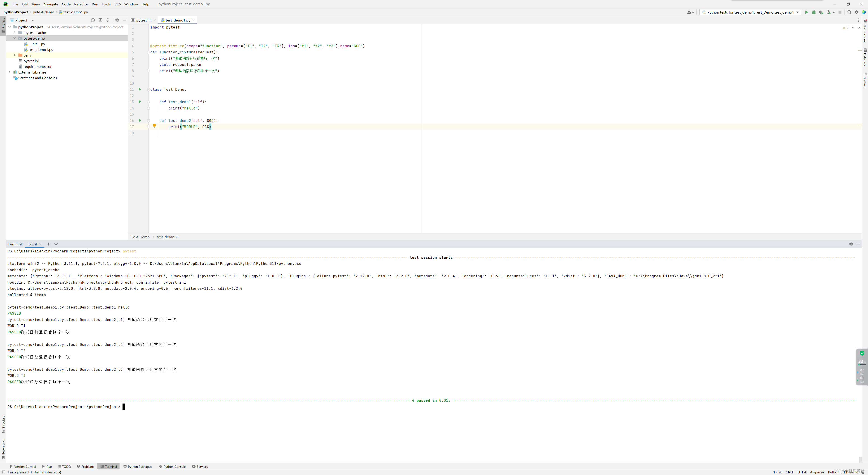
Task: Collapse the pythonProject root node
Action: point(9,27)
